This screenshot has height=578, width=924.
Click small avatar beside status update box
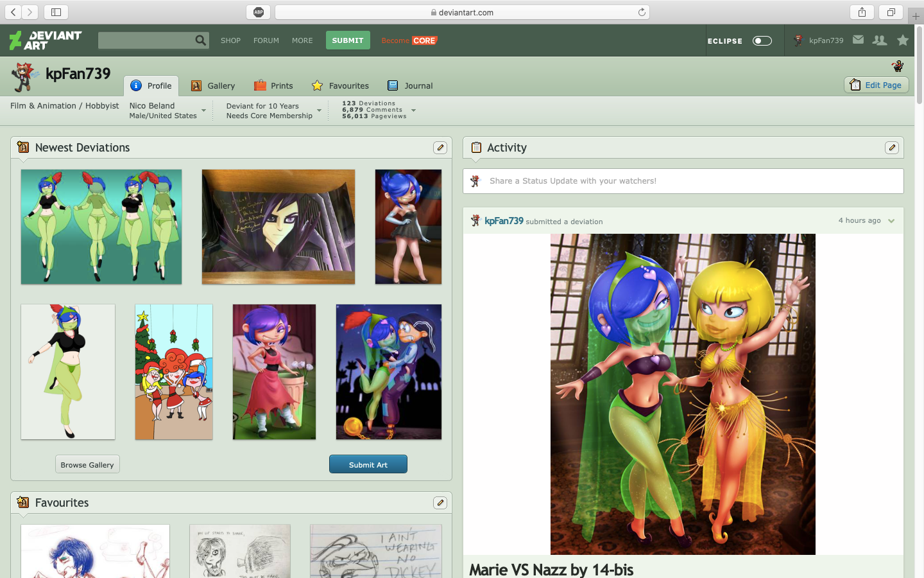tap(475, 181)
